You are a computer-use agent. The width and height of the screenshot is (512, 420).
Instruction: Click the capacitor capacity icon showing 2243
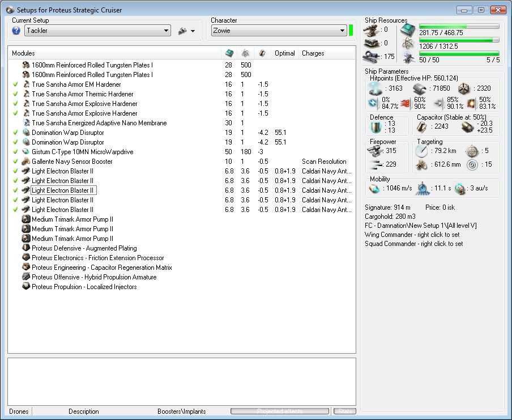pyautogui.click(x=421, y=127)
